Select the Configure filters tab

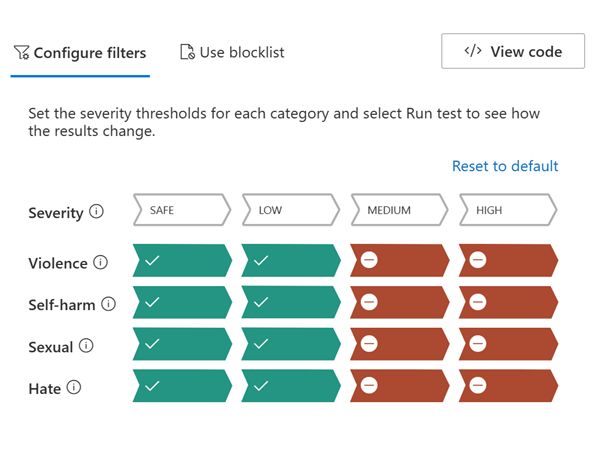coord(80,53)
